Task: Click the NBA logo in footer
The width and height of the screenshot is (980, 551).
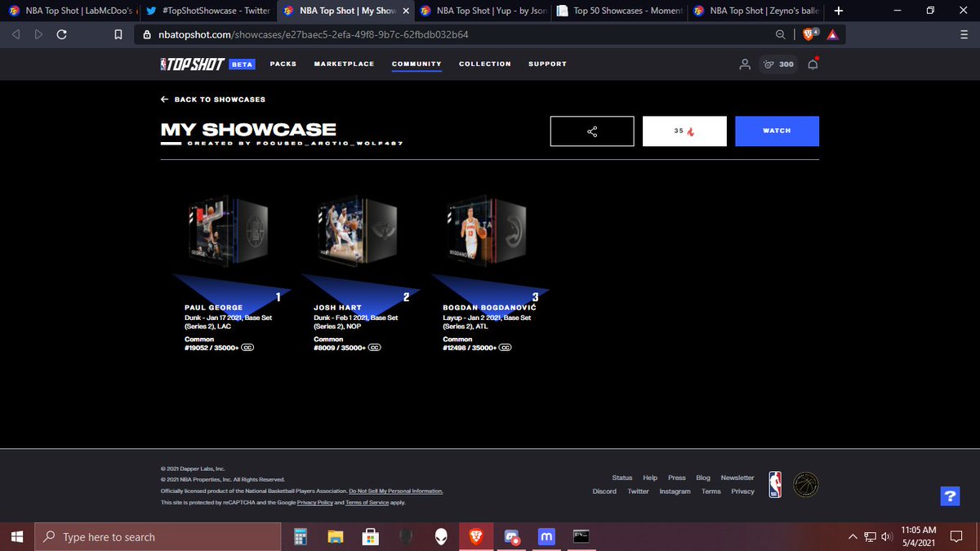Action: tap(774, 484)
